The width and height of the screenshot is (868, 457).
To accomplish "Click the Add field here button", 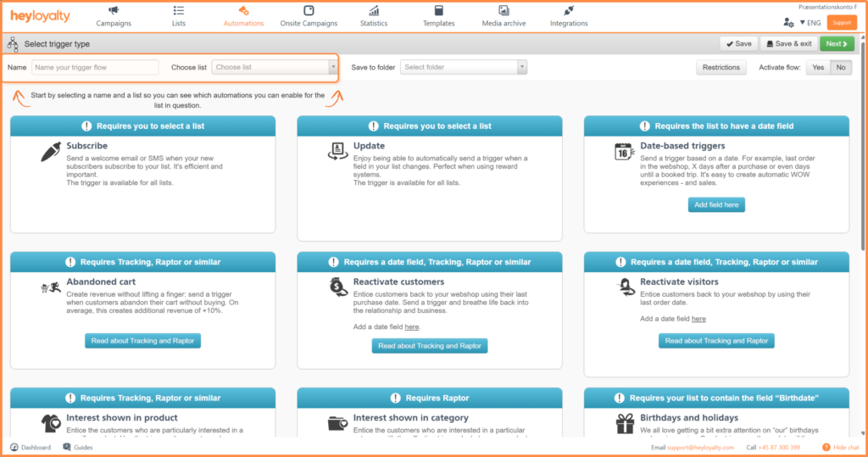I will coord(716,204).
